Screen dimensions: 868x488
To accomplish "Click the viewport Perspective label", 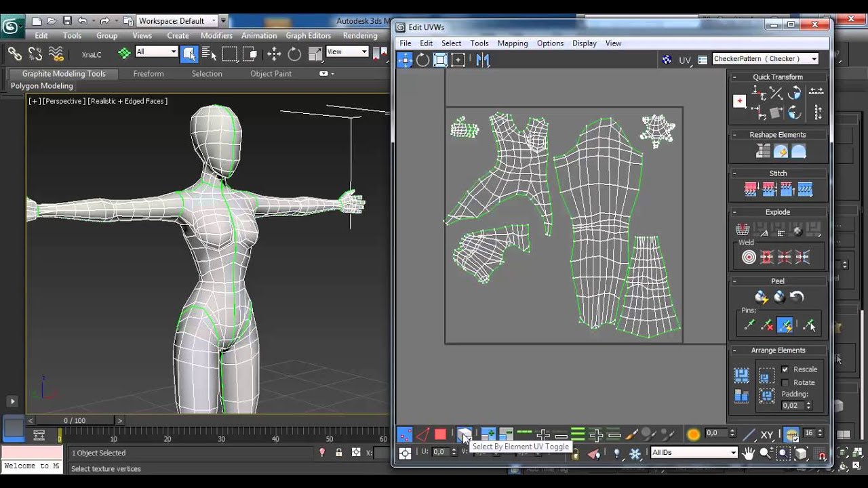I will pos(64,101).
